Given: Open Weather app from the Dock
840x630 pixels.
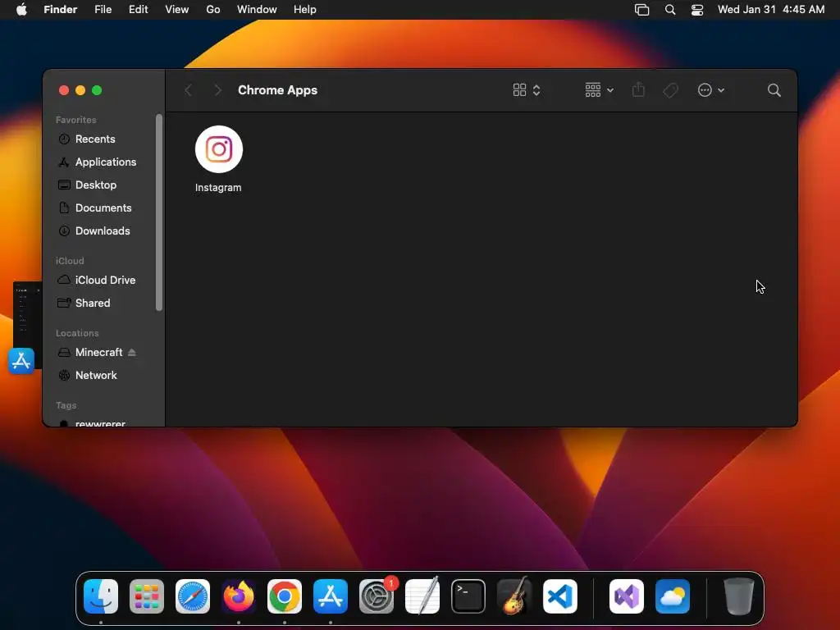Looking at the screenshot, I should click(673, 596).
